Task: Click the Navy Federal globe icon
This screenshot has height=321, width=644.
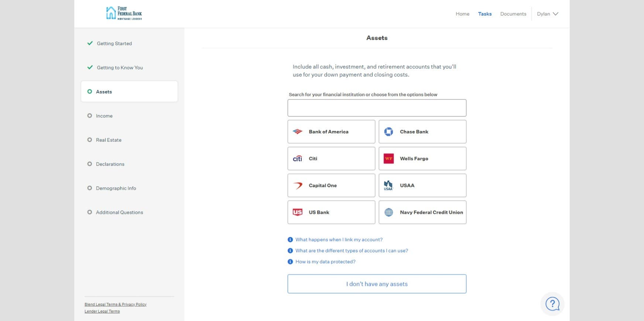Action: coord(388,212)
